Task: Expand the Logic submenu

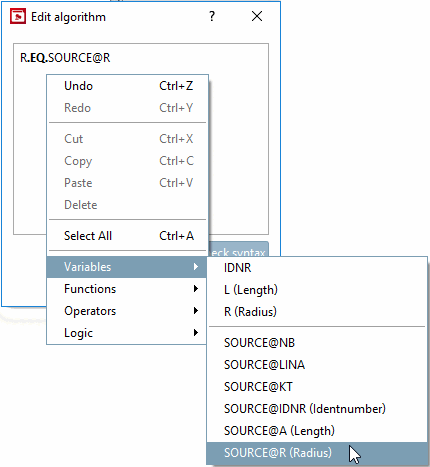Action: point(127,333)
